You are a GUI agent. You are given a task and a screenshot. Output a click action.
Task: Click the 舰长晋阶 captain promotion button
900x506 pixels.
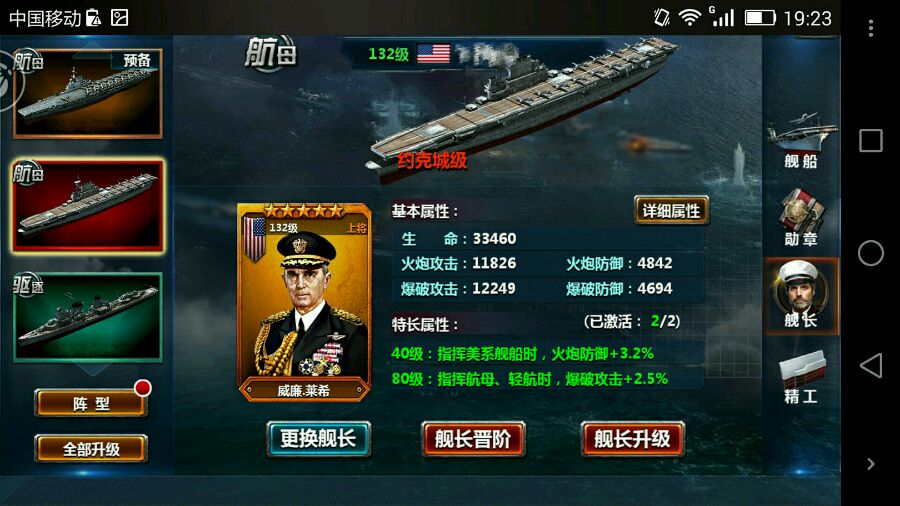[x=473, y=439]
